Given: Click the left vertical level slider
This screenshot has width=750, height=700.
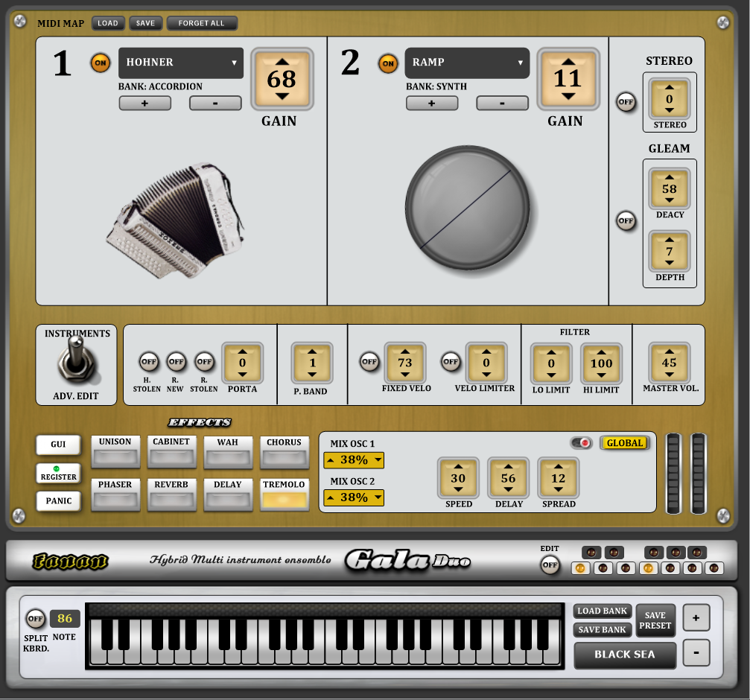Looking at the screenshot, I should [x=673, y=472].
